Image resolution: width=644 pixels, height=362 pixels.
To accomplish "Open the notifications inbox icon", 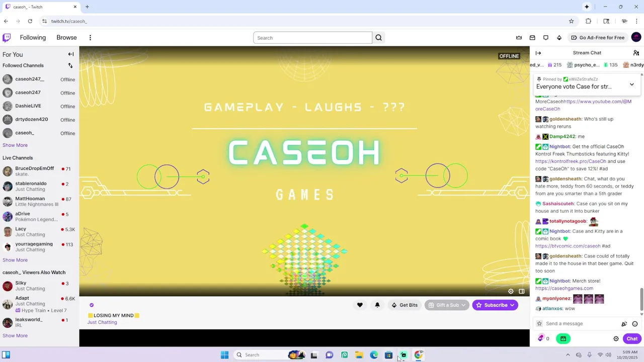I will point(532,38).
